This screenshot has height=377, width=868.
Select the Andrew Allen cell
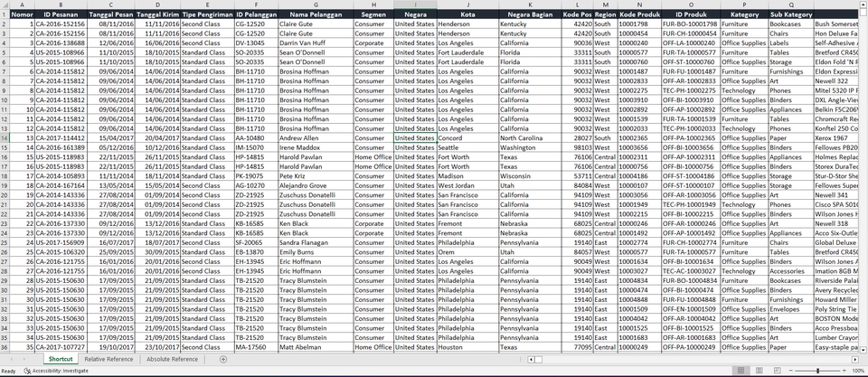click(316, 137)
